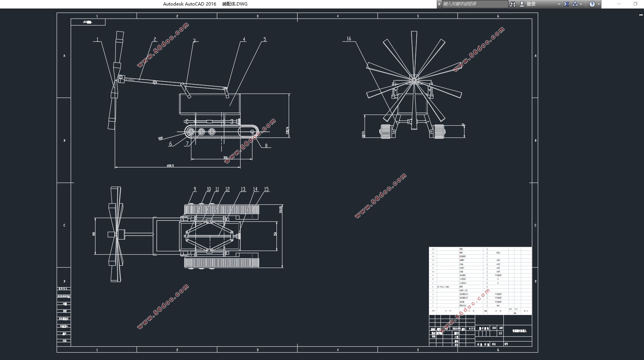Select callout number 5 in the front view
This screenshot has height=360, width=644.
[x=265, y=39]
